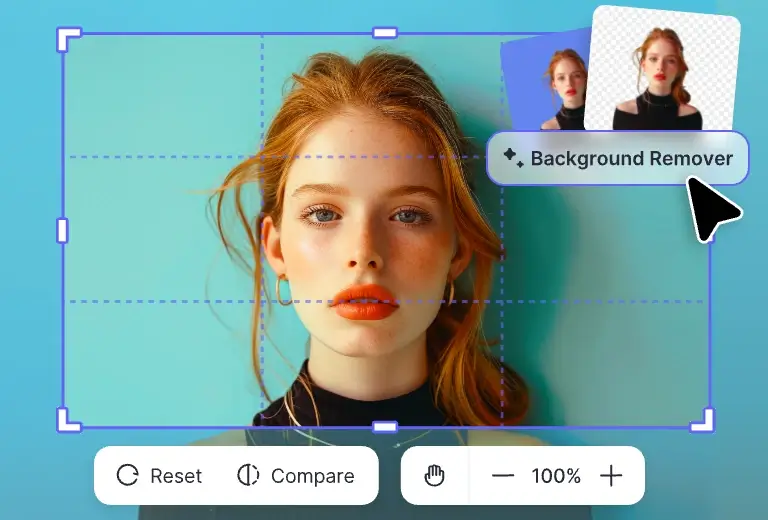This screenshot has height=520, width=768.
Task: Select the hand pan tool
Action: [434, 475]
